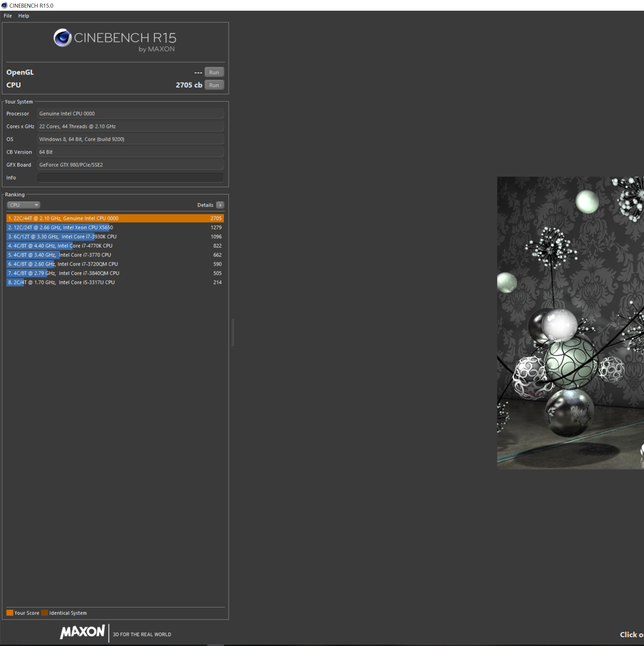Click the application icon in the title bar
Screen dimensions: 644x646
coord(4,5)
